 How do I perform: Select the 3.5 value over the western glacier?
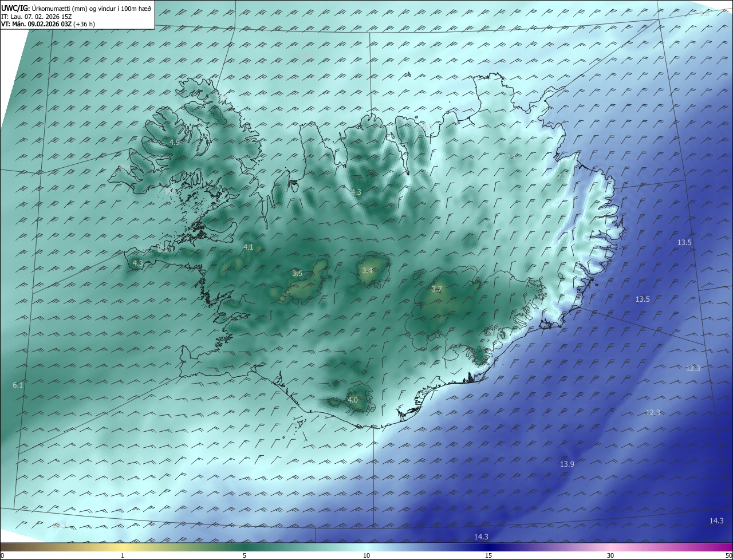297,274
